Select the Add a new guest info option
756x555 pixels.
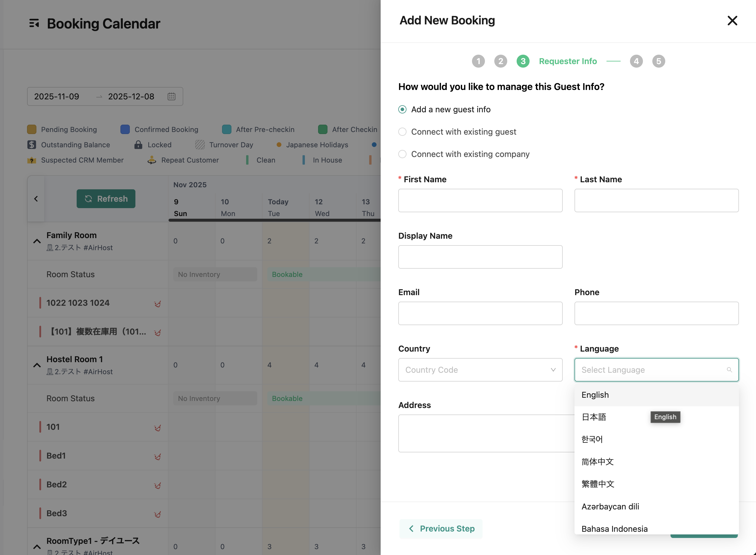point(402,109)
